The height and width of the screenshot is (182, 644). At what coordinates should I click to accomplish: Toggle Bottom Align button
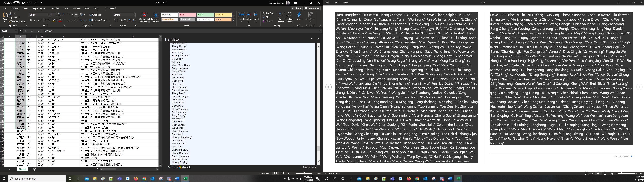tap(76, 15)
